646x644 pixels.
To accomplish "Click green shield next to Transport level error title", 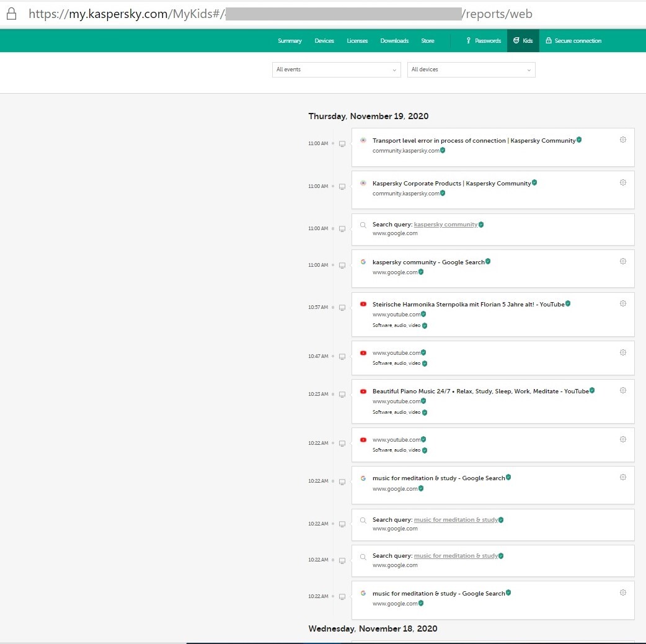I will click(579, 140).
